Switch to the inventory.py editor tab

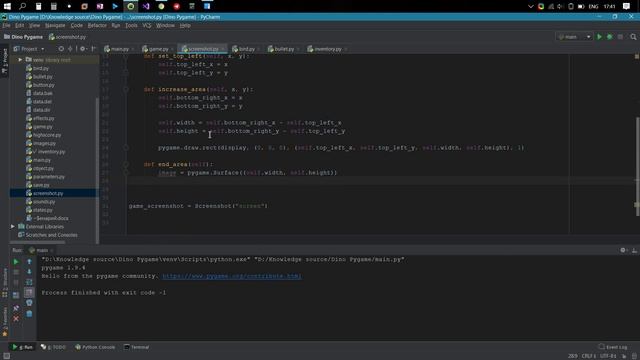327,49
